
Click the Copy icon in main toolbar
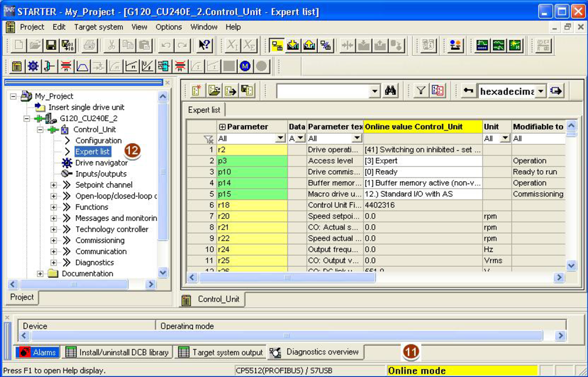[128, 45]
